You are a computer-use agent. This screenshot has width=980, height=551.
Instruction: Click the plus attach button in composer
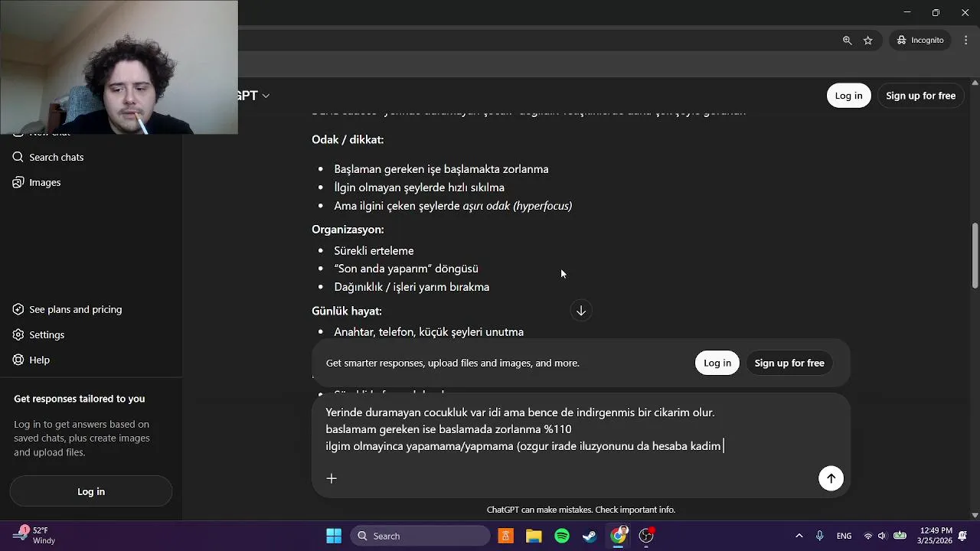coord(332,478)
